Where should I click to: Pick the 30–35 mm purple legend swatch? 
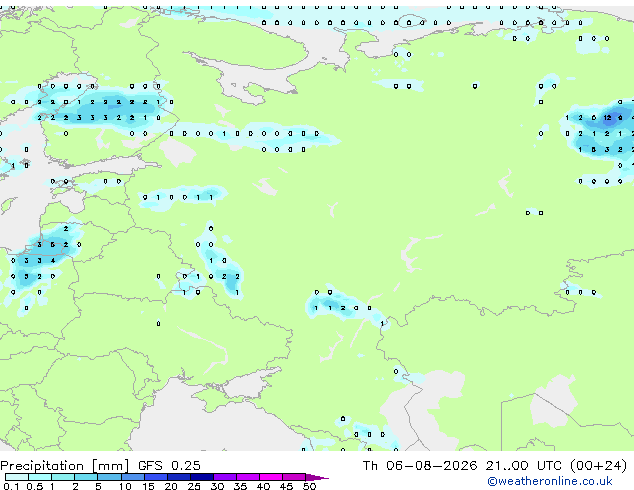coord(224,477)
